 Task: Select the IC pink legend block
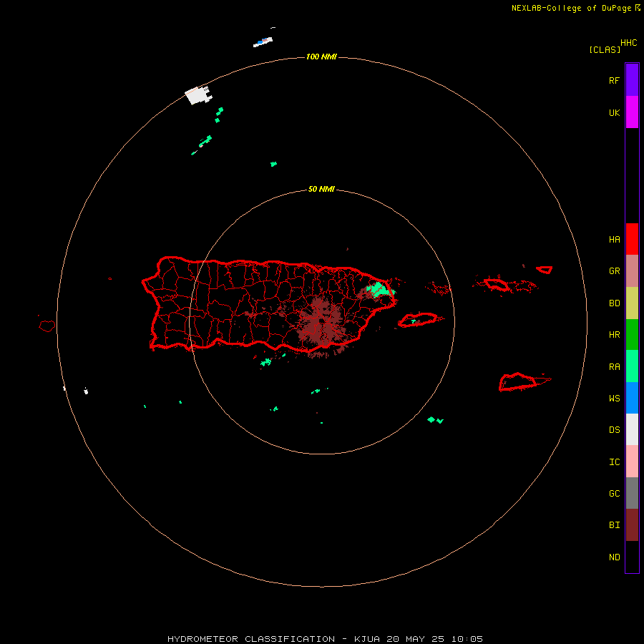[x=632, y=462]
